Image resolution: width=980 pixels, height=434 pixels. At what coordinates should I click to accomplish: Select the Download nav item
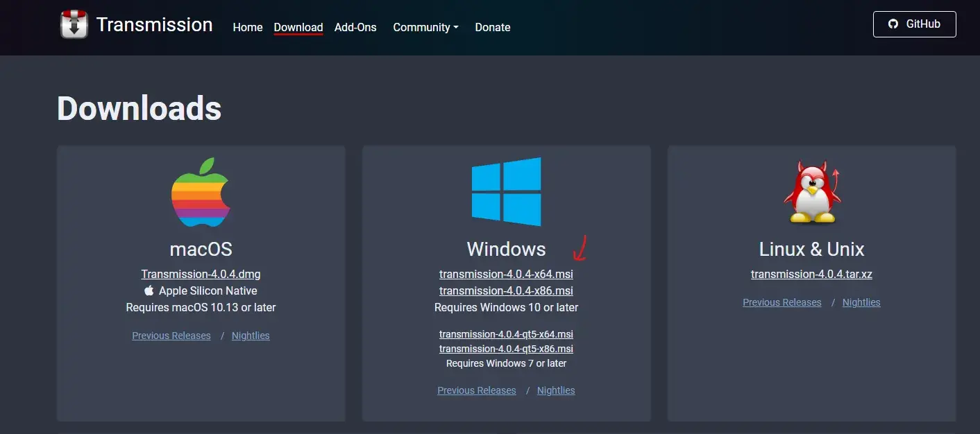[x=298, y=28]
